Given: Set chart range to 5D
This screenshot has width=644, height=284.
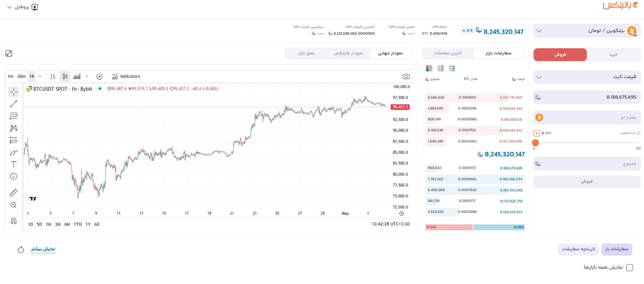Looking at the screenshot, I should [x=39, y=224].
